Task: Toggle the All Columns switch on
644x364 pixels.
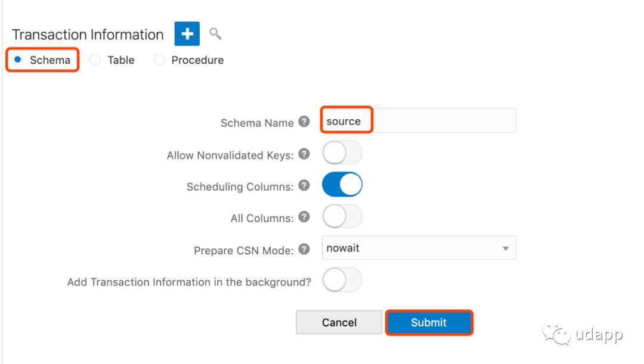Action: click(x=342, y=216)
